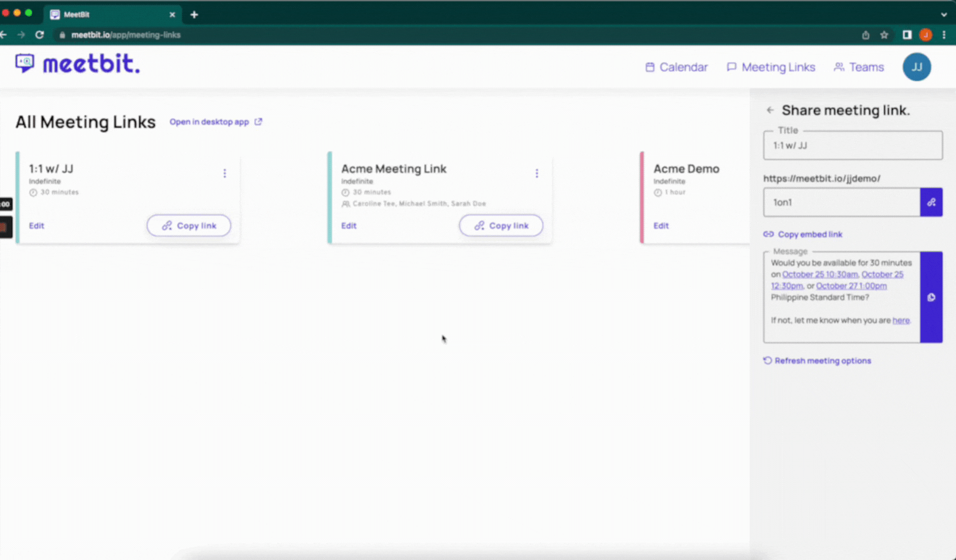The height and width of the screenshot is (560, 956).
Task: Edit the 1:1 w/ JJ meeting link
Action: coord(37,226)
